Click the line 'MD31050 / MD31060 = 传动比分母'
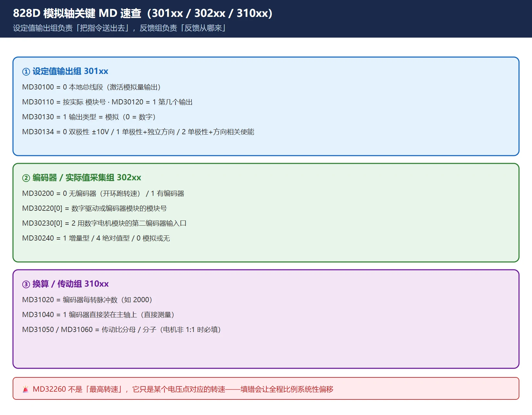 (x=122, y=330)
